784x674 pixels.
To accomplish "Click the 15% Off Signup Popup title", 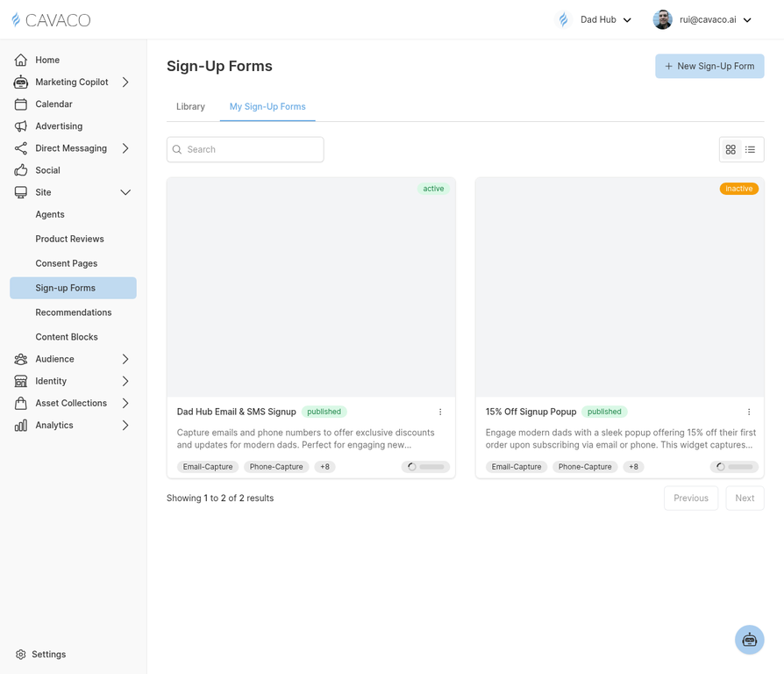I will (531, 412).
